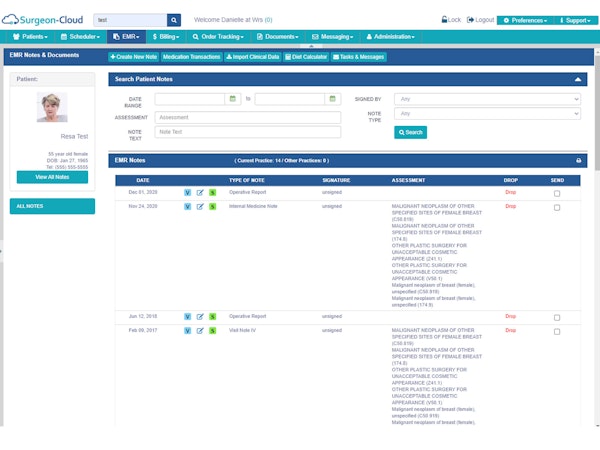Open the Order Tracking menu
The image size is (600, 450).
click(218, 37)
